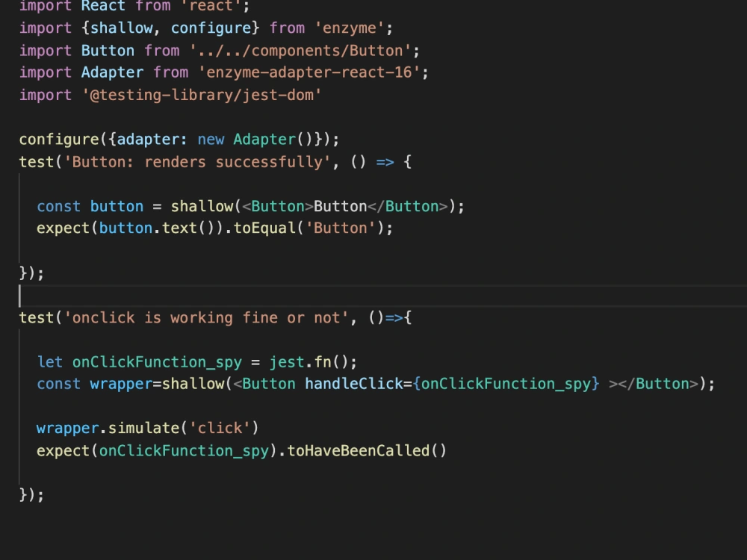
Task: Click the 'click' string in simulate call
Action: tap(220, 428)
